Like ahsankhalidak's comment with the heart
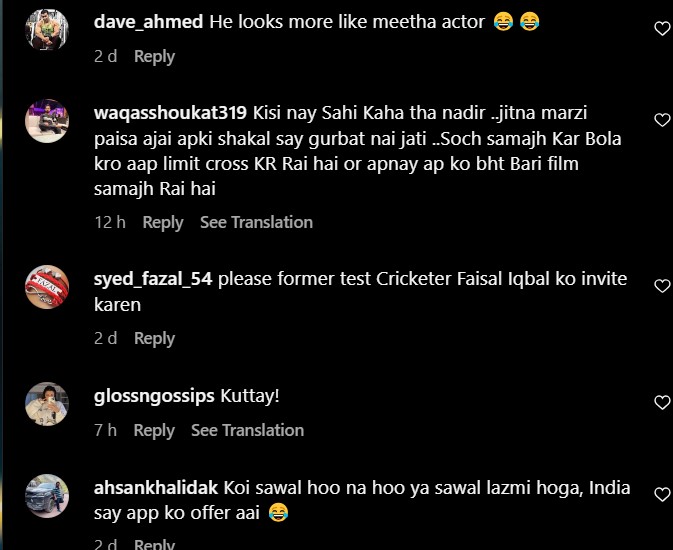This screenshot has width=673, height=550. 661,494
